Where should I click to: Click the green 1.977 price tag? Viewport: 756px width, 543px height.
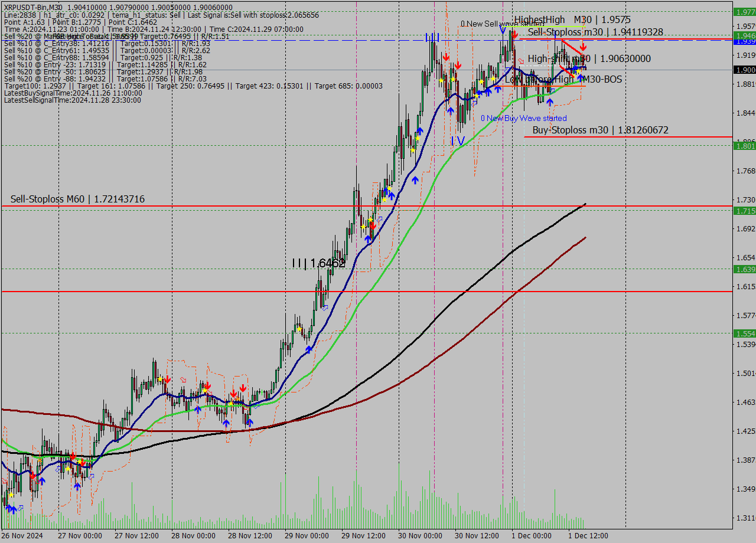744,12
